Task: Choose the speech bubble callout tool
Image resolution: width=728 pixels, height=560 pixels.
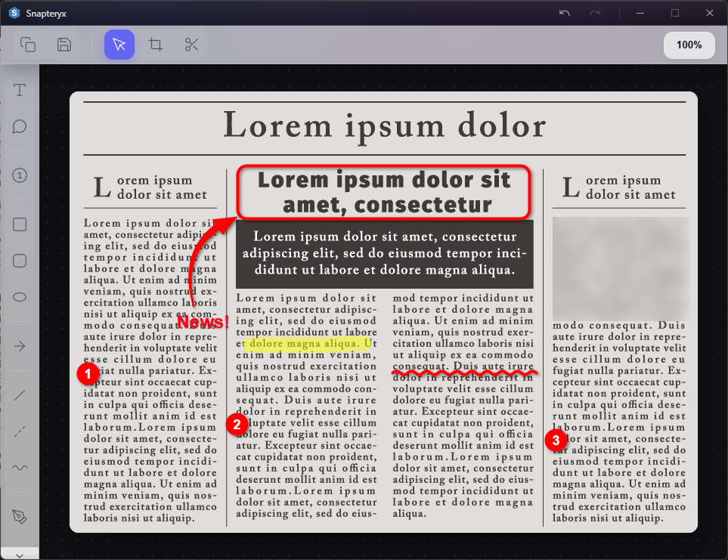Action: tap(20, 126)
